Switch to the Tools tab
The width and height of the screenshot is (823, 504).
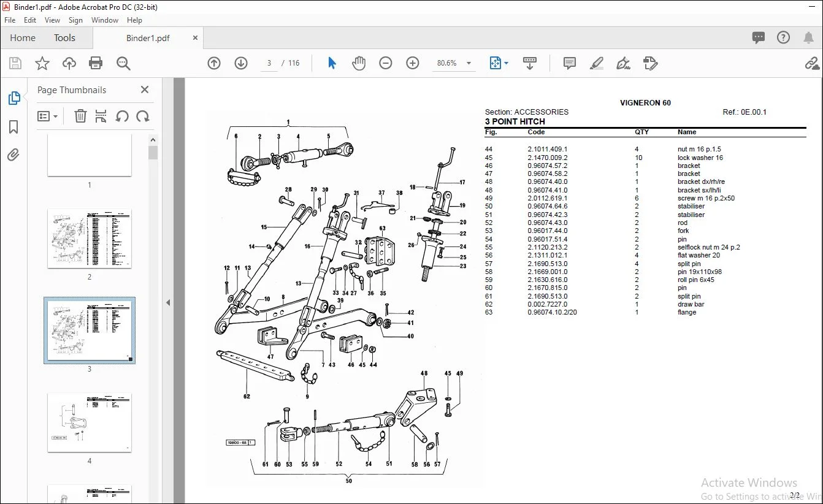[64, 38]
